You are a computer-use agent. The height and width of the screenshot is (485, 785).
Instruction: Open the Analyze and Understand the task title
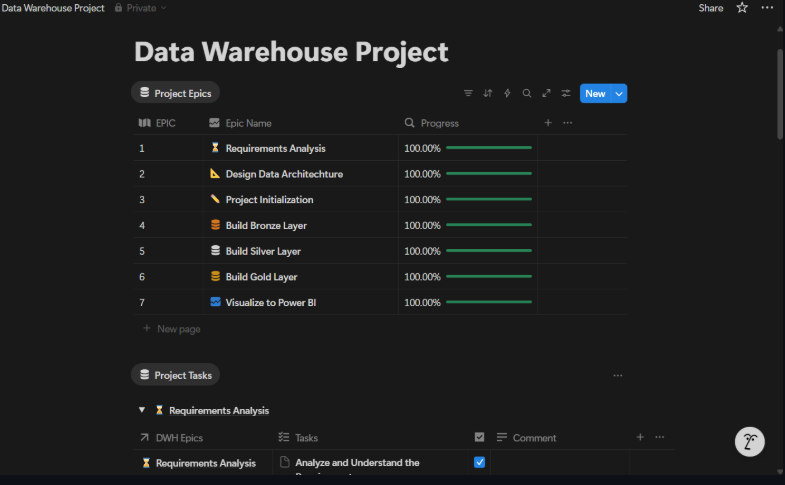tap(357, 462)
